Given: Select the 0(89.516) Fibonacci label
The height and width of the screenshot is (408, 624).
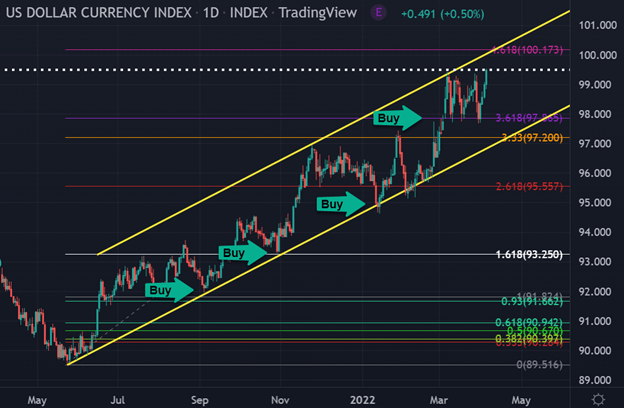Looking at the screenshot, I should click(540, 365).
